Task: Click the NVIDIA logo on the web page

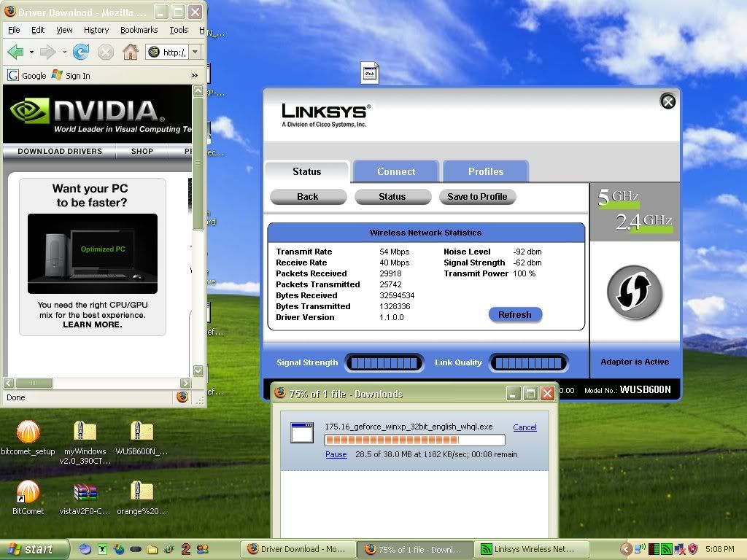Action: pos(88,111)
